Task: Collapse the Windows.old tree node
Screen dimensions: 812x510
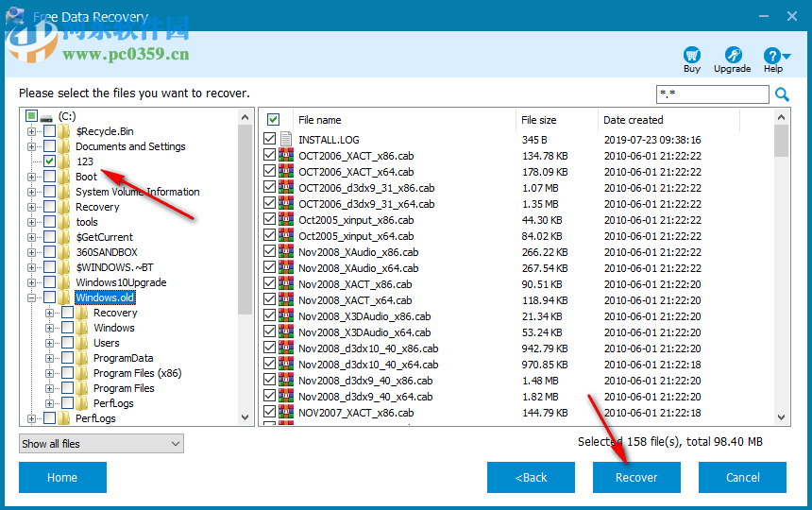Action: [x=31, y=297]
